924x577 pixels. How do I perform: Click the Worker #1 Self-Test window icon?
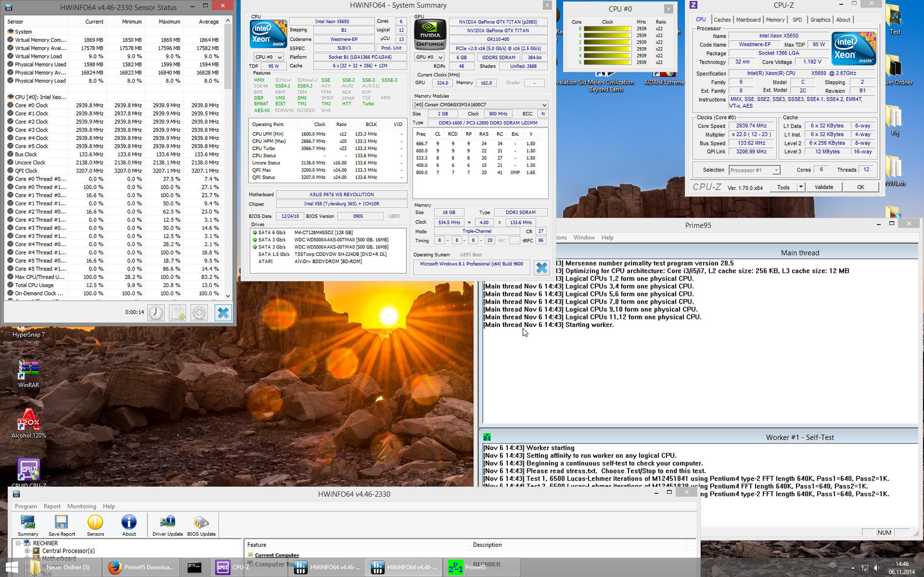[x=487, y=437]
